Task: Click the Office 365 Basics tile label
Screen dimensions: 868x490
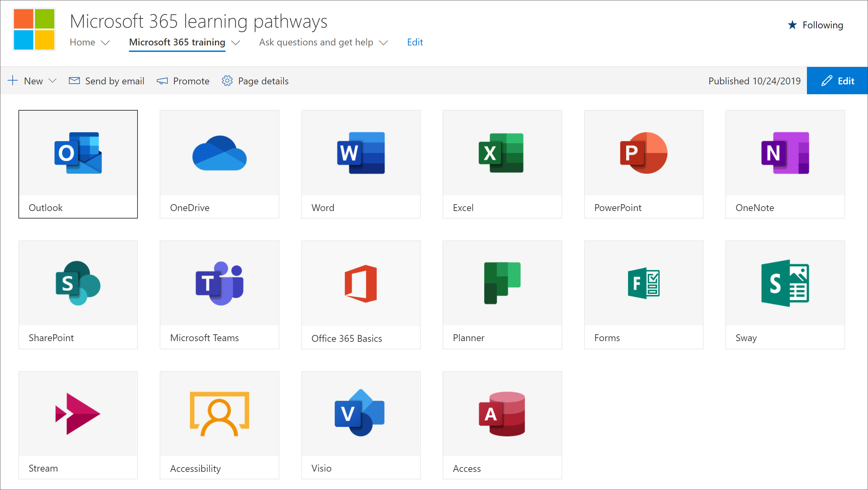Action: [x=347, y=338]
